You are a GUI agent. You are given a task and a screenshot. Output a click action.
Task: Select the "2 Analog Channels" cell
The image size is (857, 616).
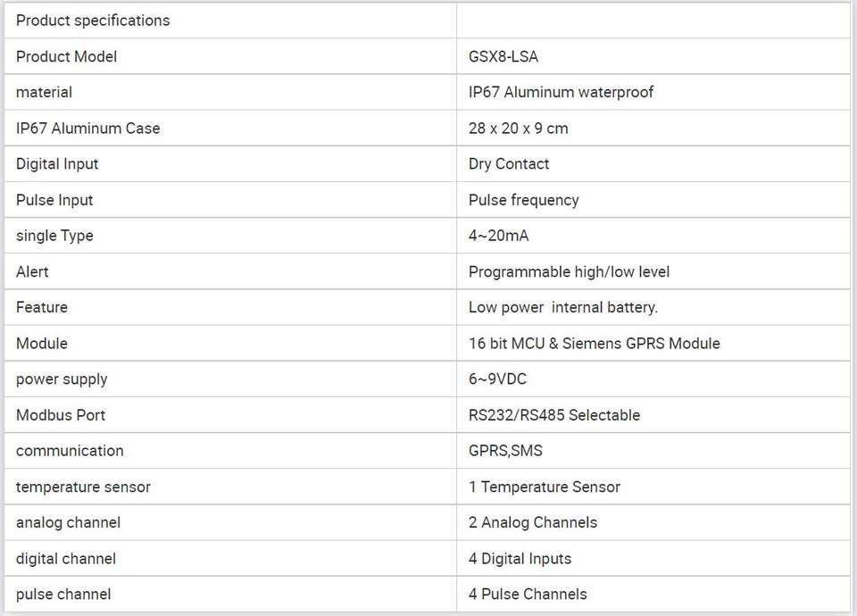532,522
